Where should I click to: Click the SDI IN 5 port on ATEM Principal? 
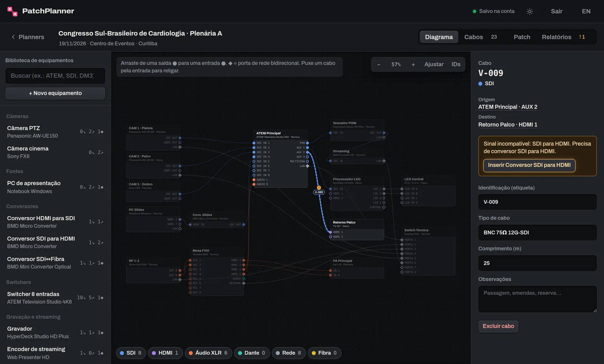(x=254, y=161)
